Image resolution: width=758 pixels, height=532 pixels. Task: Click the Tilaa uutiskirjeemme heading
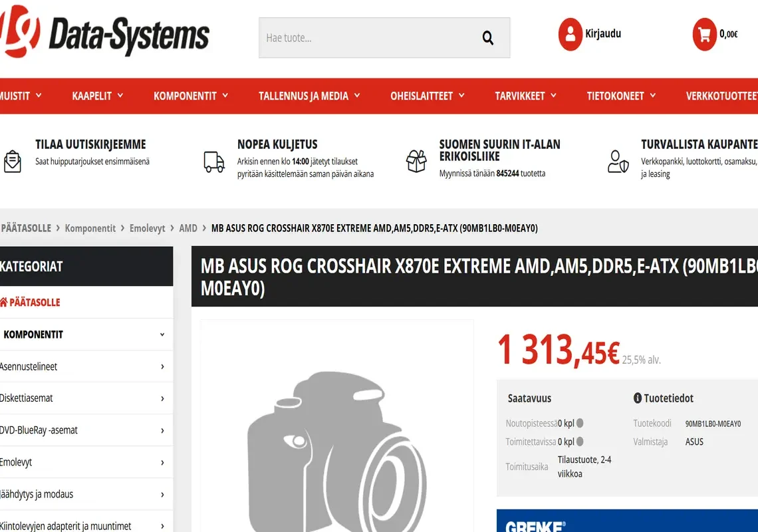coord(90,144)
